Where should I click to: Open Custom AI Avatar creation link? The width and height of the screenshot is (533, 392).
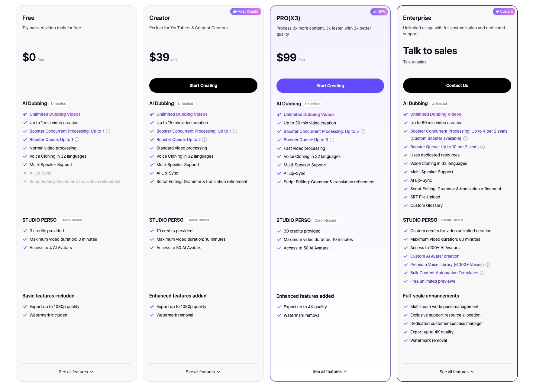(x=435, y=256)
